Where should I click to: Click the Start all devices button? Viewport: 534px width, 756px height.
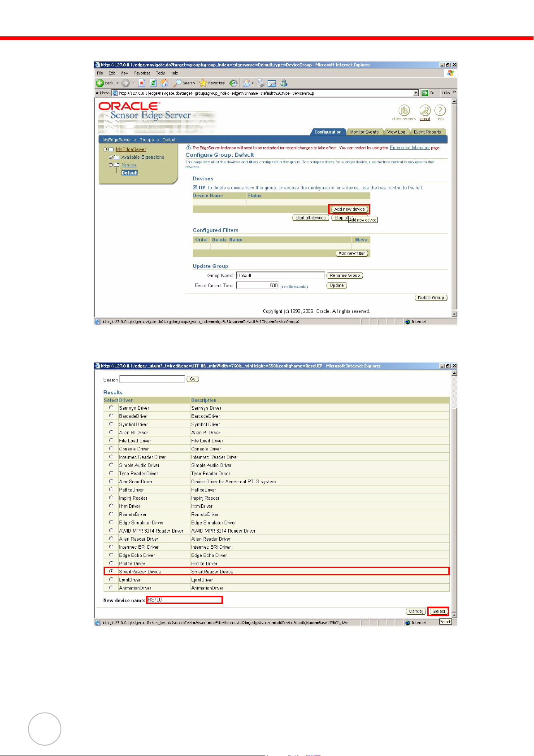tap(311, 218)
